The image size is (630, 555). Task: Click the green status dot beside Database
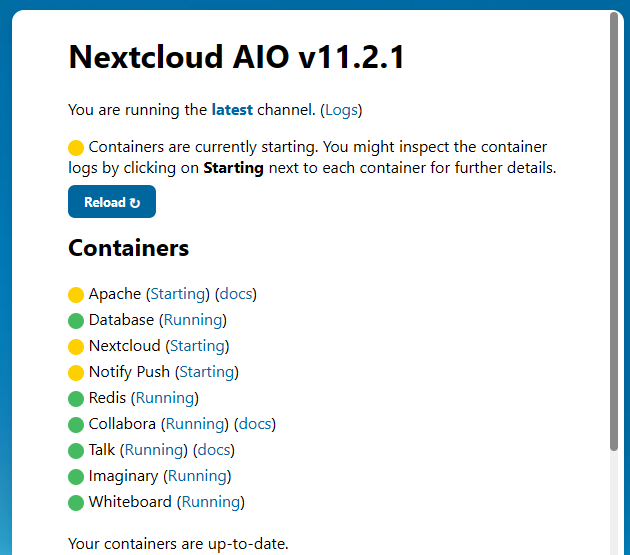pyautogui.click(x=76, y=320)
